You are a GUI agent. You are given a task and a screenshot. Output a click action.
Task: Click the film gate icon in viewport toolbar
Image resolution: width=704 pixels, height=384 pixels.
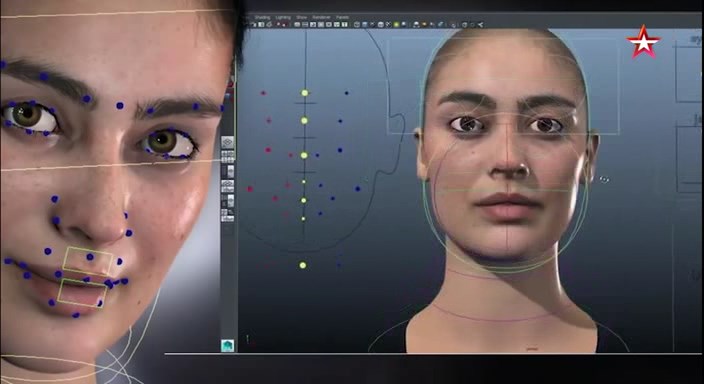click(x=305, y=24)
